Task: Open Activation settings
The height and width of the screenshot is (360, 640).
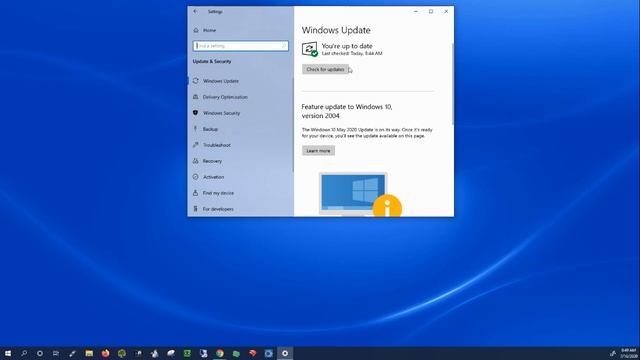Action: point(213,177)
